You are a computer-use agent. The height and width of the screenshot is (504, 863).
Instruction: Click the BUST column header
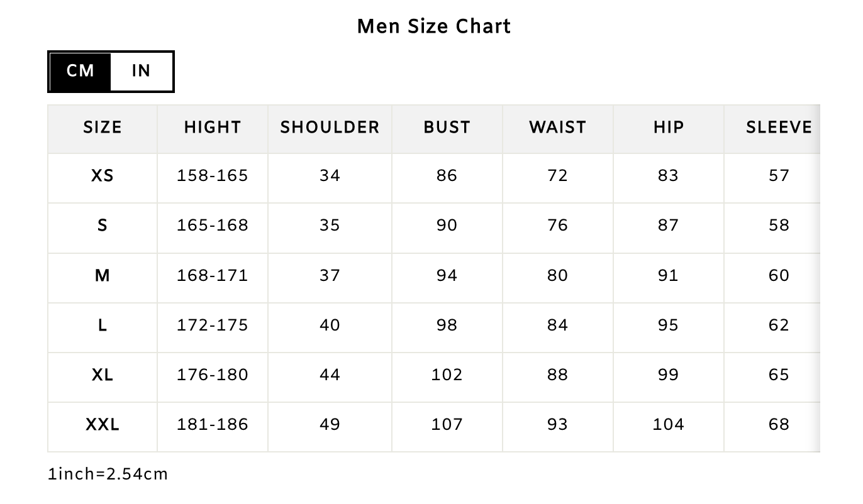[x=447, y=128]
